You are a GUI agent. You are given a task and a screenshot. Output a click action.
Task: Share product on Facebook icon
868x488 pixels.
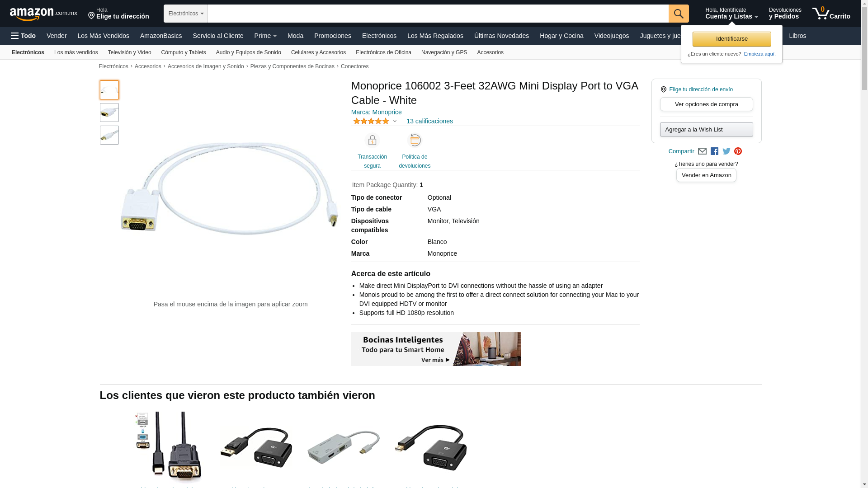point(714,151)
